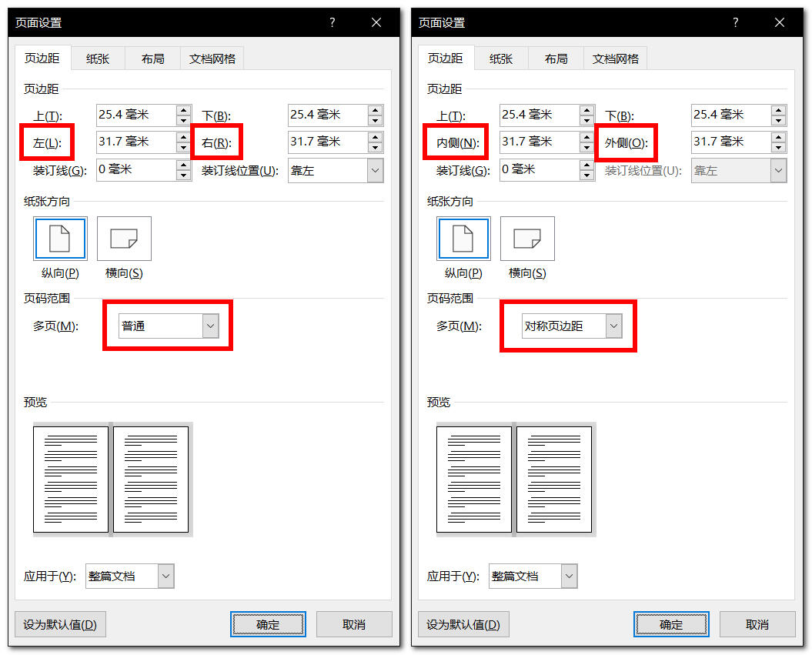Viewport: 812px width, 655px height.
Task: Click 设为默认值 in dialog showing 普通
Action: point(60,624)
